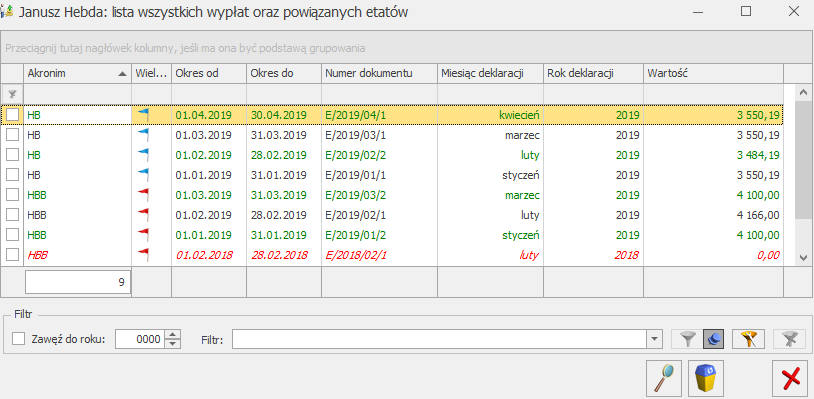Click the filter row funnel icon

pos(12,94)
